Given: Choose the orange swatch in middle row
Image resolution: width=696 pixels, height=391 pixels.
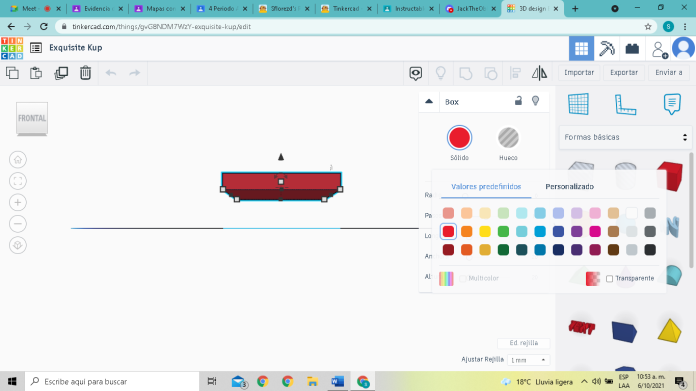Looking at the screenshot, I should [x=467, y=232].
